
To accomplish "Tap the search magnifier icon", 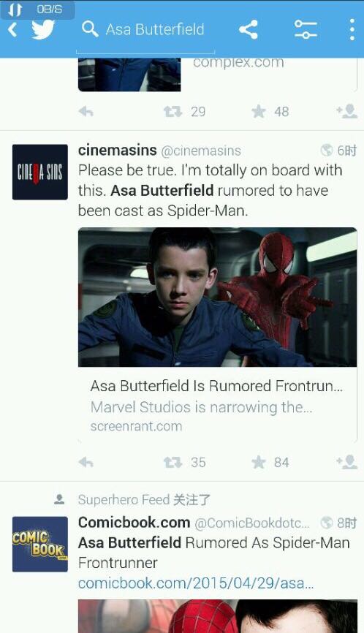I will coord(90,29).
